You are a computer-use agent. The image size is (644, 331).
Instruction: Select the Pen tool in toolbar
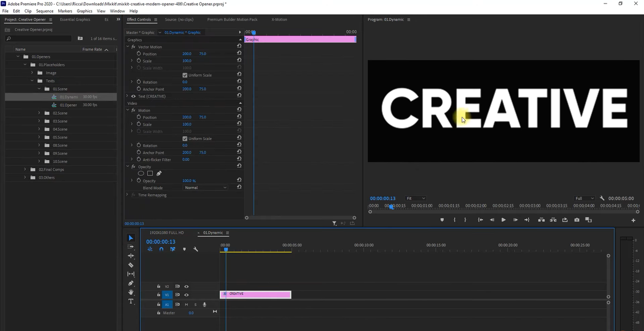point(131,283)
